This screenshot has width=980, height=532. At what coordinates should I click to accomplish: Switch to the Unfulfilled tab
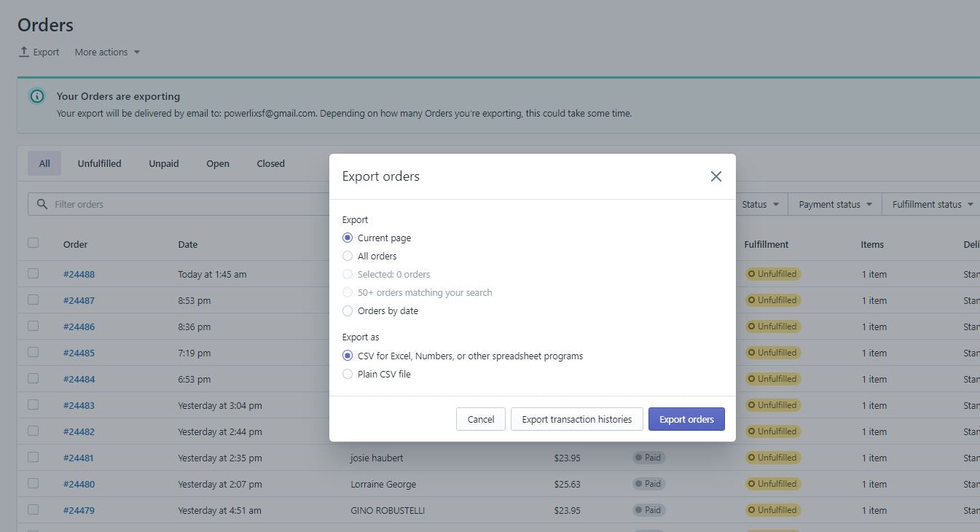[99, 163]
